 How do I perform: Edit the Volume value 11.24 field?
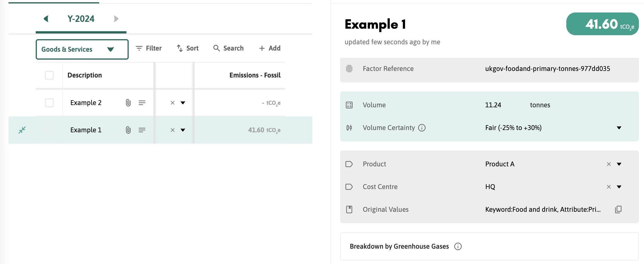coord(493,105)
